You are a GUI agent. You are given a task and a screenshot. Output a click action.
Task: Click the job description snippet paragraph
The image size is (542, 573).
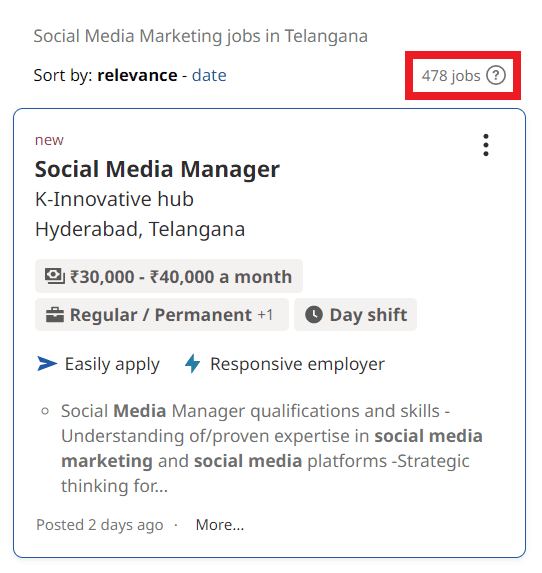click(x=272, y=448)
